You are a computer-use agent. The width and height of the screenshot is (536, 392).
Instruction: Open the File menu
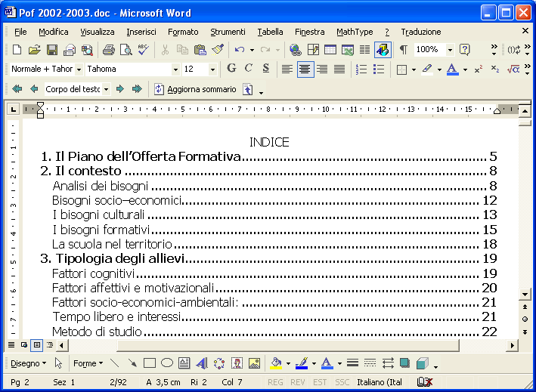pyautogui.click(x=20, y=32)
